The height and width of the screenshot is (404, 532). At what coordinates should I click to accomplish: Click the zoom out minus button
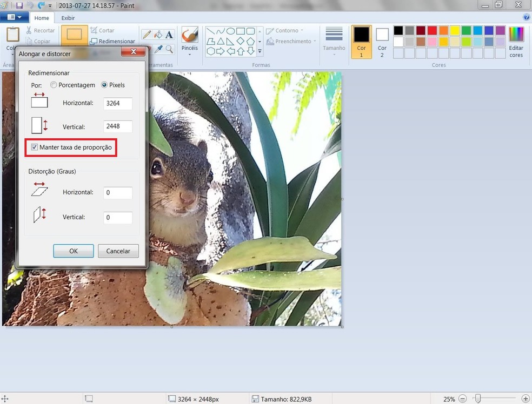tap(462, 399)
